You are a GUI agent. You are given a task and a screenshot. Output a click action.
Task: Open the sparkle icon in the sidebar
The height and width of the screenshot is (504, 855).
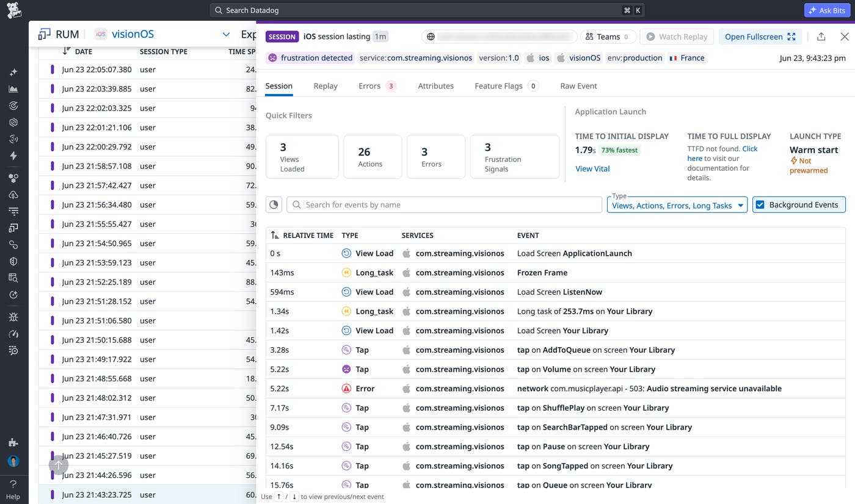(13, 72)
